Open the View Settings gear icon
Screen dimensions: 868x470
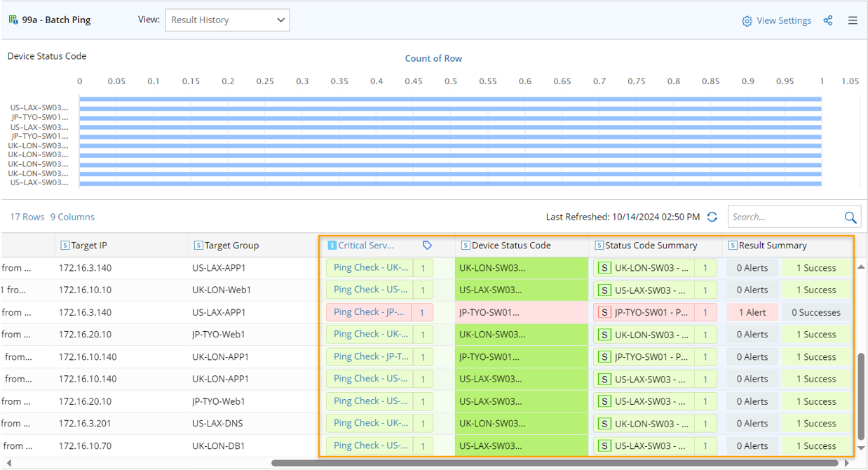[x=746, y=20]
